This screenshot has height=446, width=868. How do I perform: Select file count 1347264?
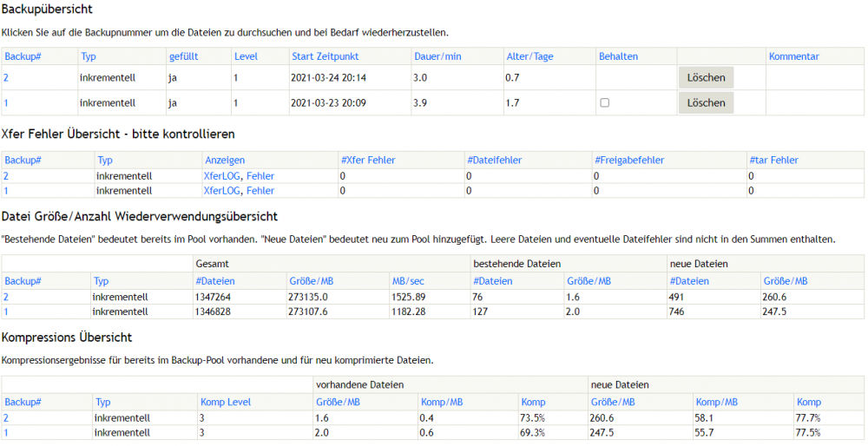[x=213, y=297]
